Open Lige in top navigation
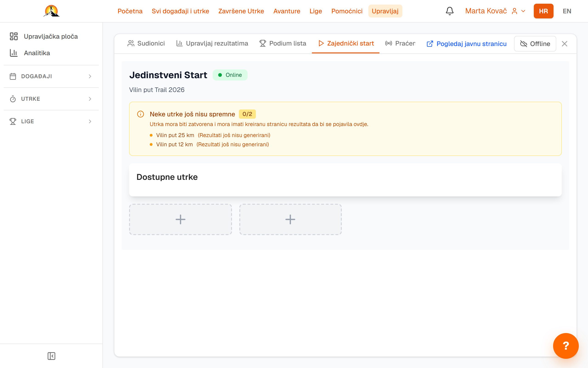Viewport: 588px width, 368px height. pos(316,11)
